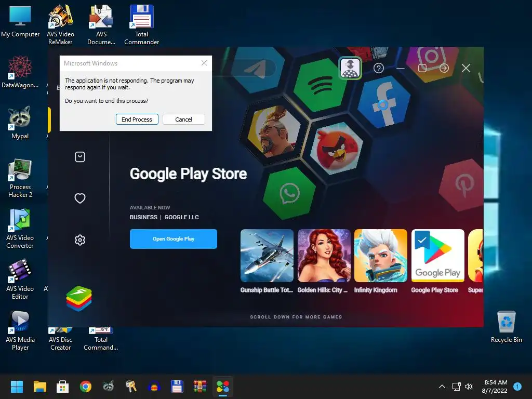Open BlueStacks sidebar shopping bag icon
532x399 pixels.
pyautogui.click(x=80, y=157)
